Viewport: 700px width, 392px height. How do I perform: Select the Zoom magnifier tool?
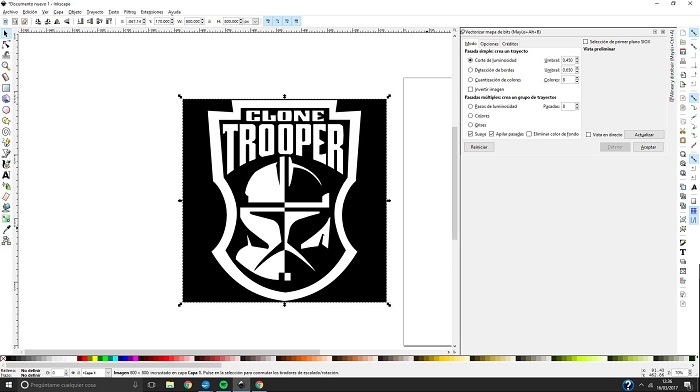coord(6,66)
